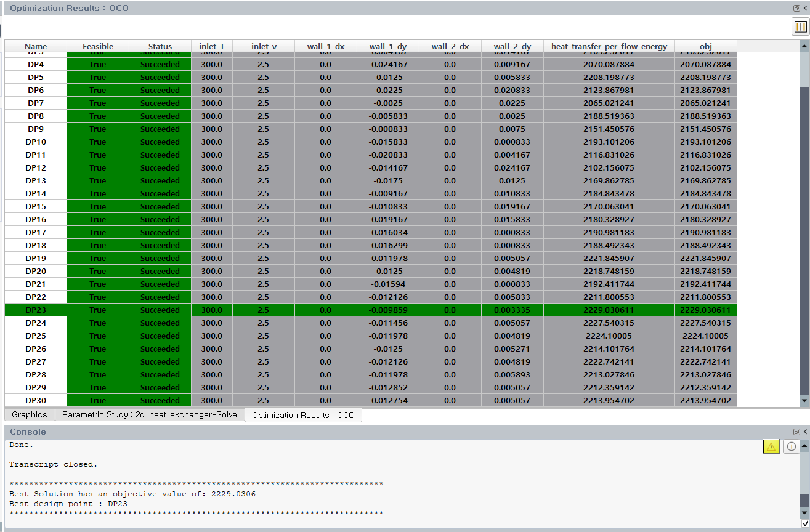Click the results table scroll-up arrow

(x=804, y=46)
